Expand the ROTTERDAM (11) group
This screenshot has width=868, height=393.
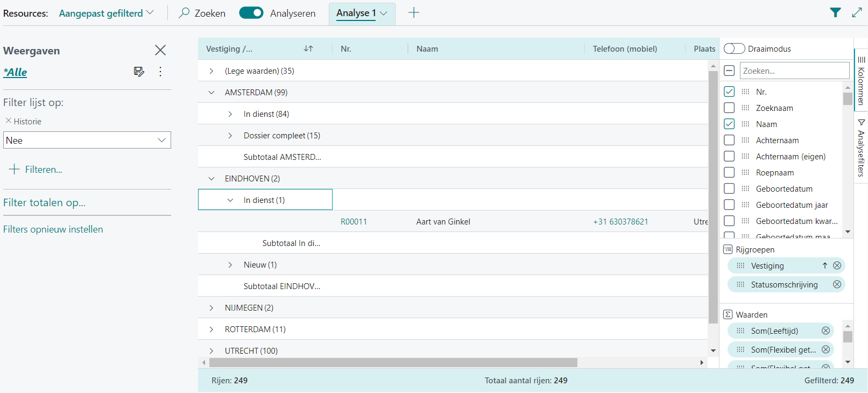(x=211, y=329)
